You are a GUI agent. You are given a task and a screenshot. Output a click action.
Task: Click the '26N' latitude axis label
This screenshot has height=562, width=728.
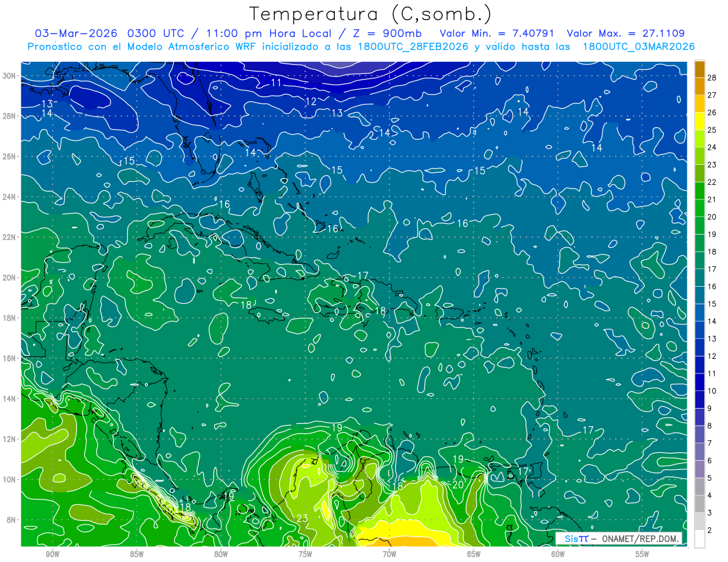tap(10, 156)
